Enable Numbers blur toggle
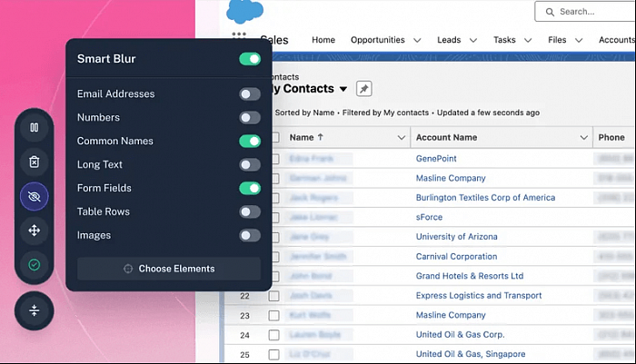Image resolution: width=636 pixels, height=364 pixels. (250, 117)
